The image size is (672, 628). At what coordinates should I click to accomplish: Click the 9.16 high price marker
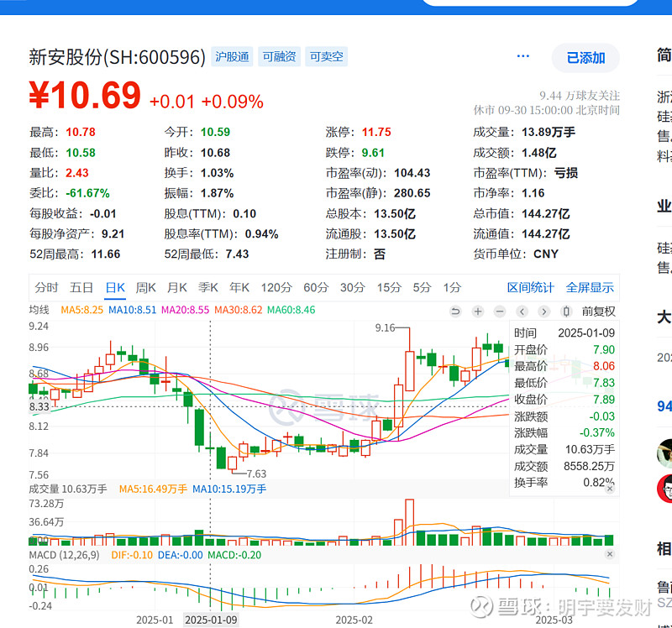pyautogui.click(x=385, y=327)
